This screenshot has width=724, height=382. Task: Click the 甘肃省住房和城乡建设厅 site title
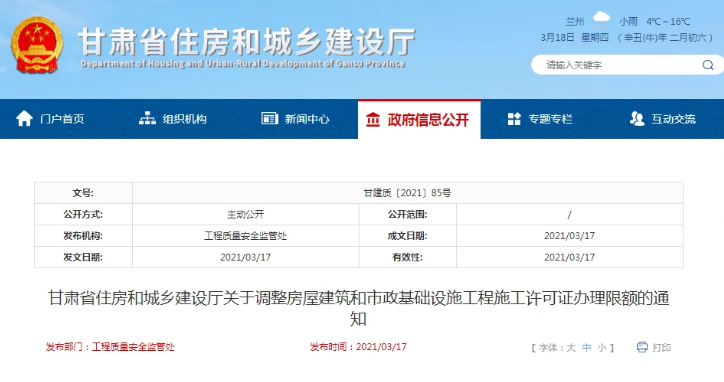(x=247, y=42)
